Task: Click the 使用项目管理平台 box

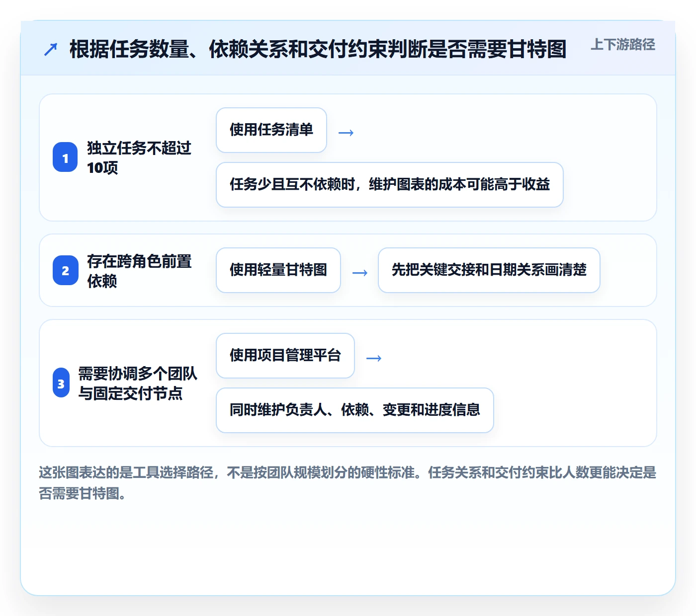Action: 285,356
